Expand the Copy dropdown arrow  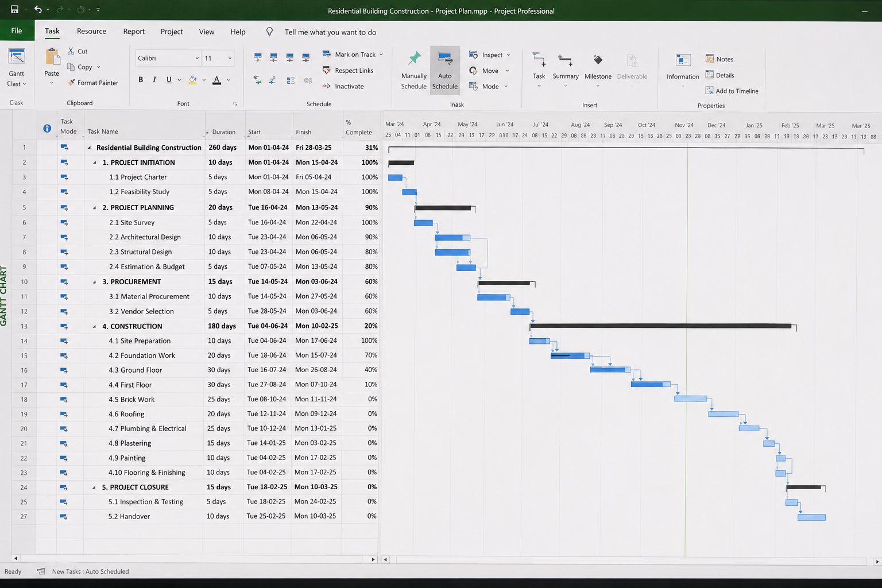click(x=98, y=67)
